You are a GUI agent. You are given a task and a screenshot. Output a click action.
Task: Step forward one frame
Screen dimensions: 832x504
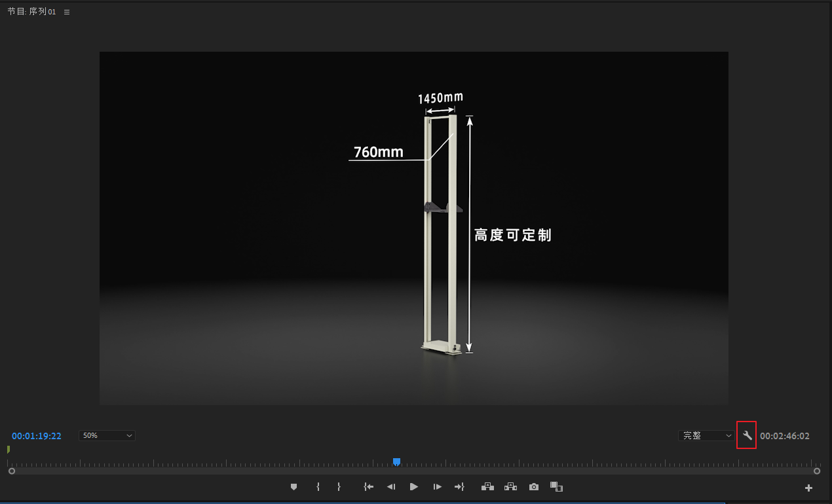pos(437,487)
